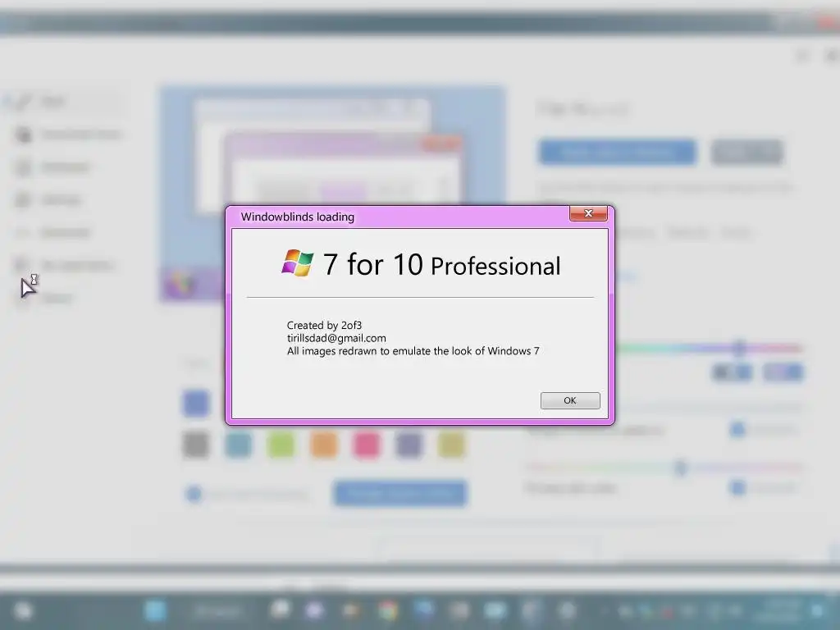
Task: Pick the purple color swatch
Action: click(x=409, y=445)
